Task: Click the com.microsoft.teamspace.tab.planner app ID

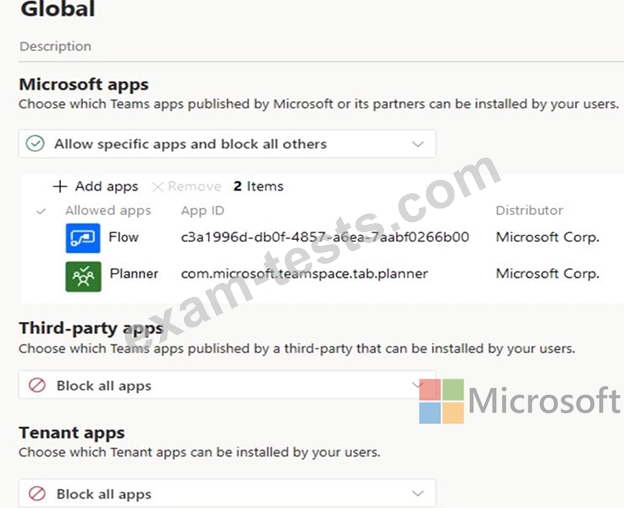Action: (304, 274)
